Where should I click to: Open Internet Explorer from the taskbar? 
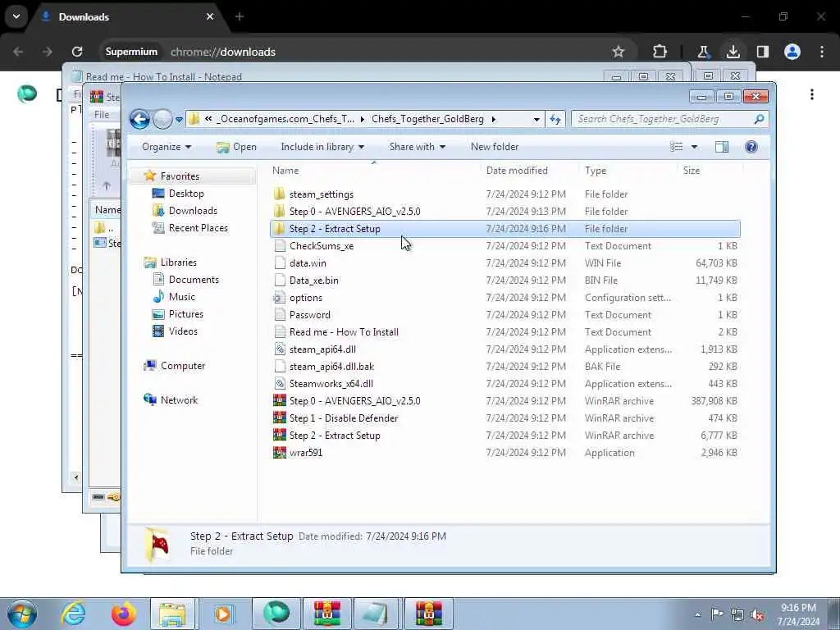[x=73, y=614]
